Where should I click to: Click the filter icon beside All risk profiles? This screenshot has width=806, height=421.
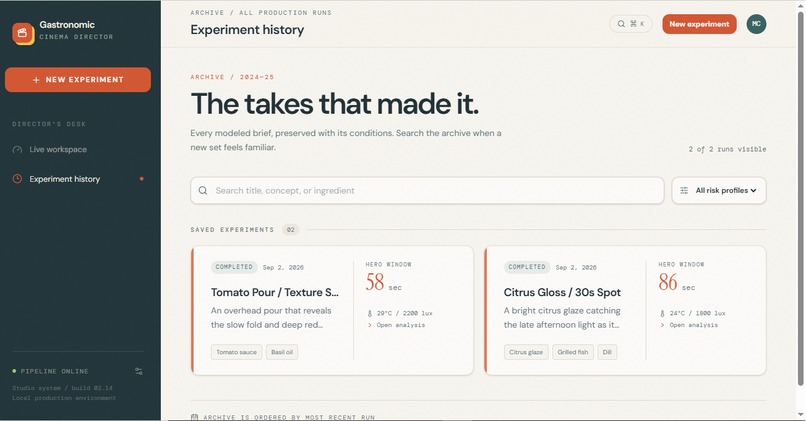click(x=684, y=190)
